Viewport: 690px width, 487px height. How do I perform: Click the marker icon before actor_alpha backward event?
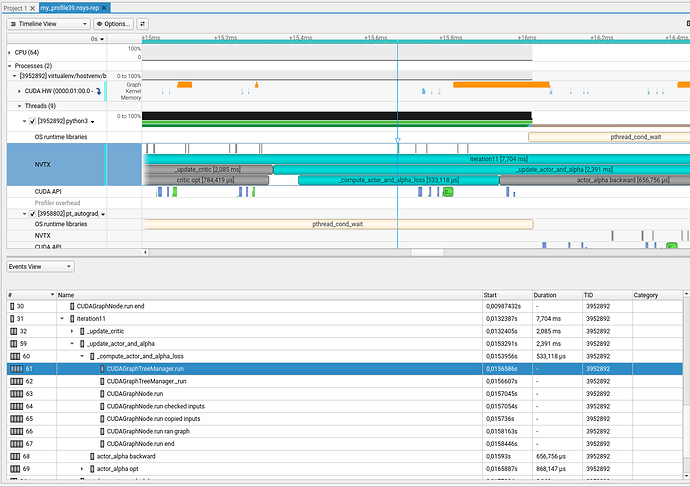(92, 456)
